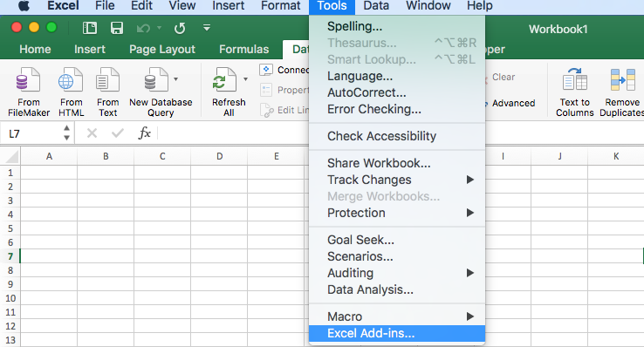Image resolution: width=644 pixels, height=347 pixels.
Task: Click the From FileMaker icon
Action: [28, 80]
